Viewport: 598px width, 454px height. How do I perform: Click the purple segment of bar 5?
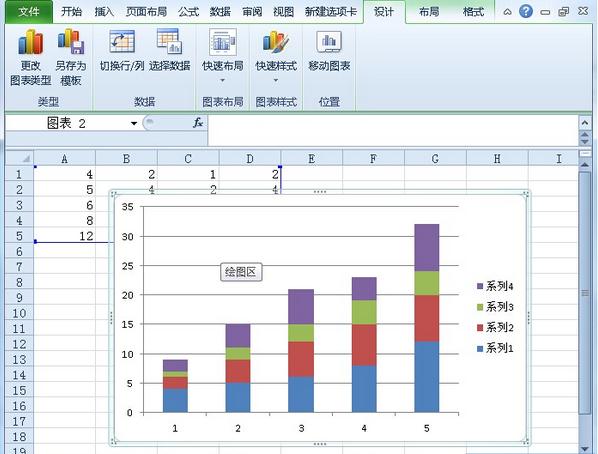tap(426, 248)
